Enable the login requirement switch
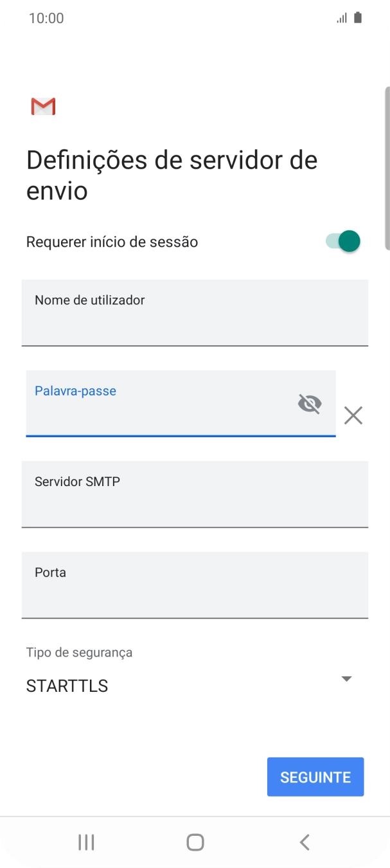The height and width of the screenshot is (868, 390). (x=342, y=241)
